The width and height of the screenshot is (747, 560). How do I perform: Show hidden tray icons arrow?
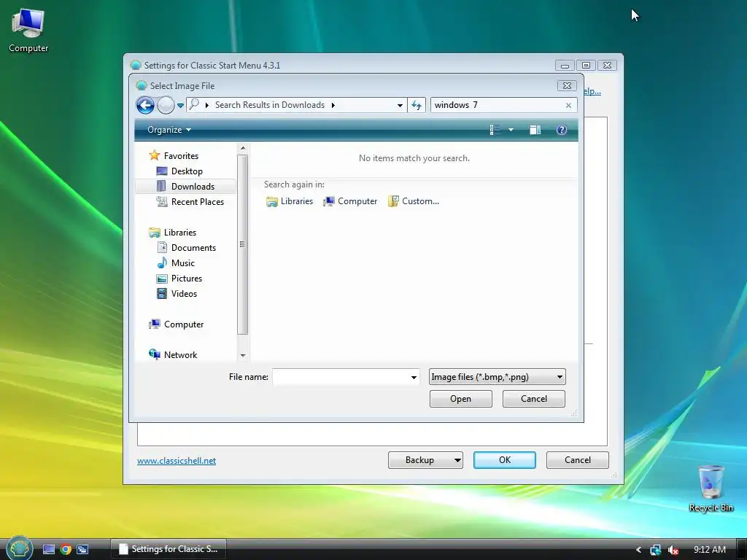tap(639, 550)
